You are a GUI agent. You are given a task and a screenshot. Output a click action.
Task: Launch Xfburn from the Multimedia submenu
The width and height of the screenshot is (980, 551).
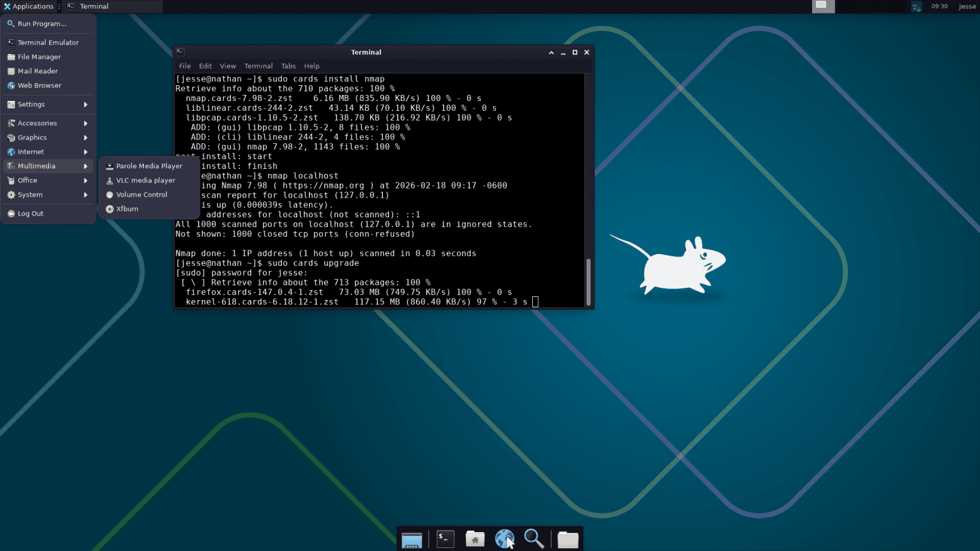coord(127,209)
